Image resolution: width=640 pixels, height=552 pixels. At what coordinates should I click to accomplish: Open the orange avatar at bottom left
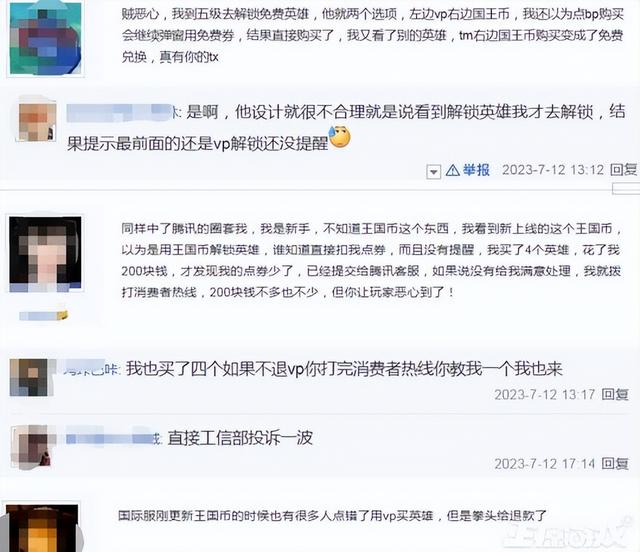click(x=42, y=528)
